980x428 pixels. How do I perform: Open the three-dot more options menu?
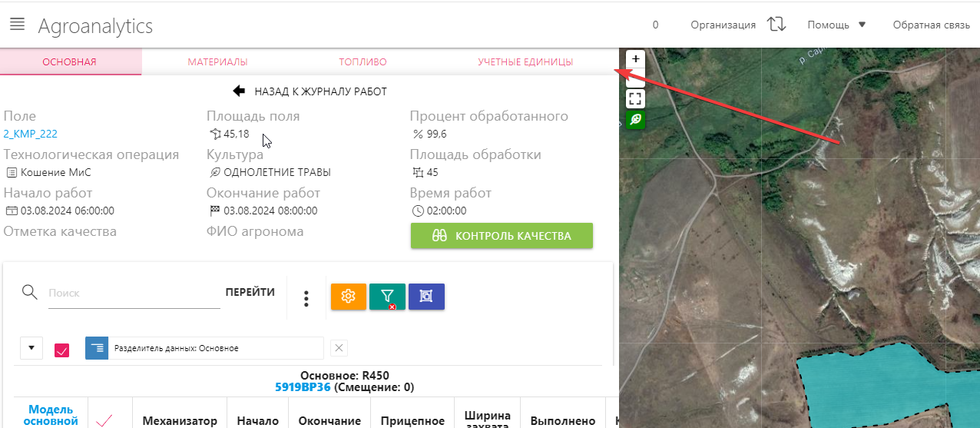click(x=306, y=298)
